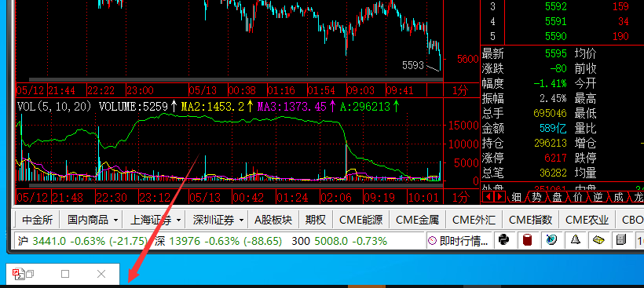Click the small window's document sigma icon
Screen dimensions: 644x288
(x=19, y=274)
